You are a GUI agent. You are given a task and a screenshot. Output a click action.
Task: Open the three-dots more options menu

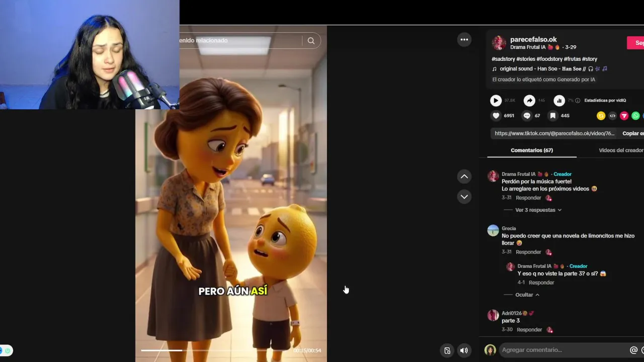464,40
